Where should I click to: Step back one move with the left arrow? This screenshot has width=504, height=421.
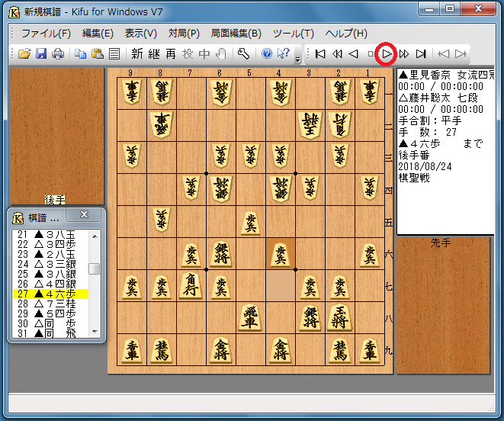(354, 54)
